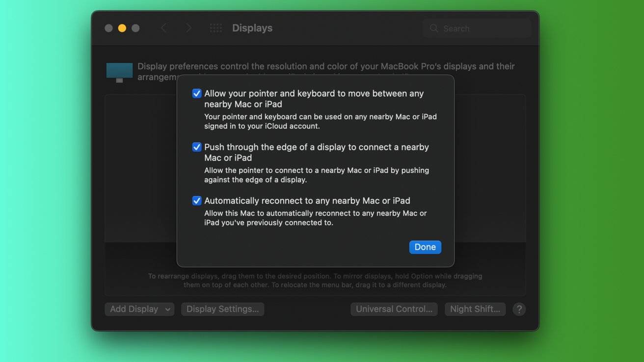Click the blue monitor display icon

(x=119, y=72)
